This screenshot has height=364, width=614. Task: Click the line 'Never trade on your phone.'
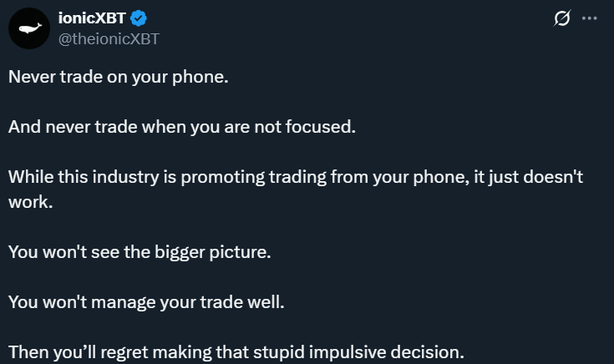(x=119, y=77)
